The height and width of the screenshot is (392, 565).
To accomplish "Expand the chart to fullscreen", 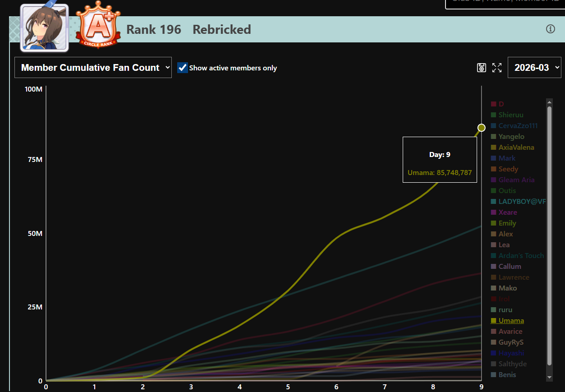I will pyautogui.click(x=497, y=68).
